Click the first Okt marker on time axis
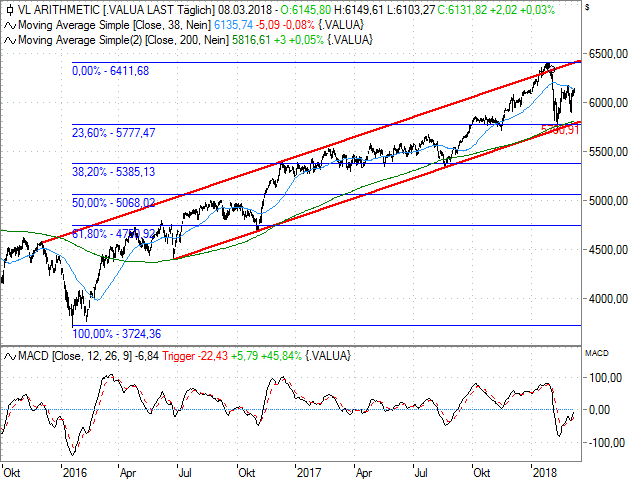This screenshot has height=480, width=640. click(x=11, y=473)
